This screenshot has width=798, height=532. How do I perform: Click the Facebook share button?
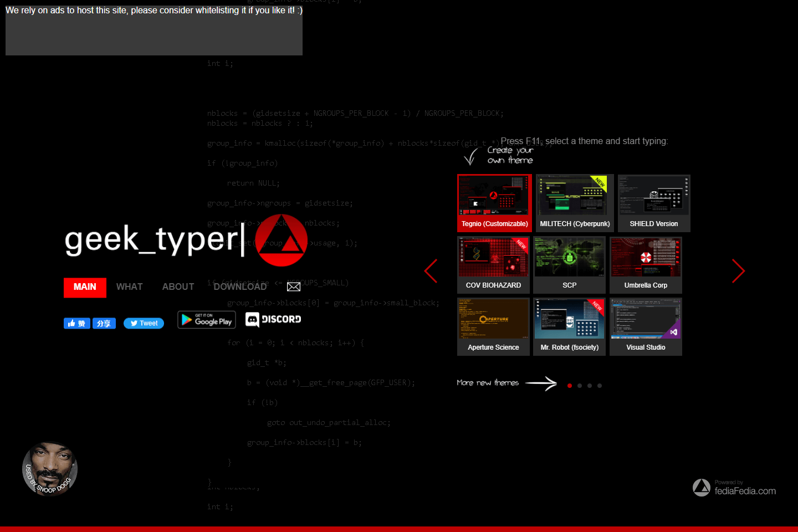pyautogui.click(x=104, y=324)
